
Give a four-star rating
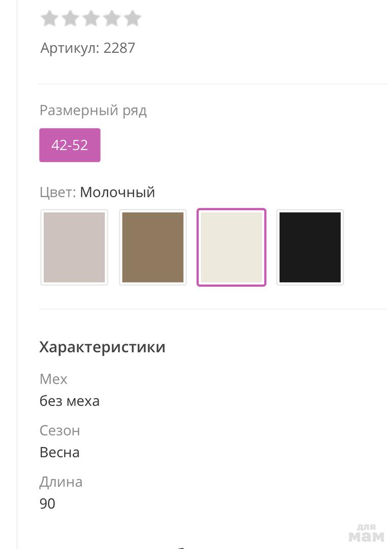point(112,18)
